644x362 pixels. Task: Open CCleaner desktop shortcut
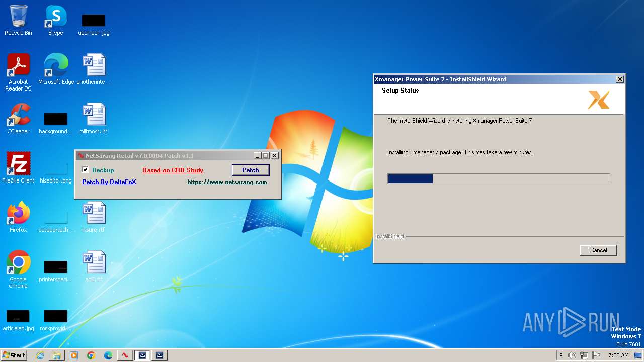point(18,118)
